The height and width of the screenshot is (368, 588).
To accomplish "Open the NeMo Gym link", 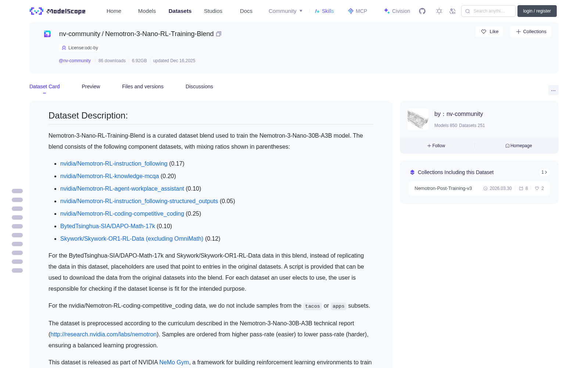I will (174, 362).
